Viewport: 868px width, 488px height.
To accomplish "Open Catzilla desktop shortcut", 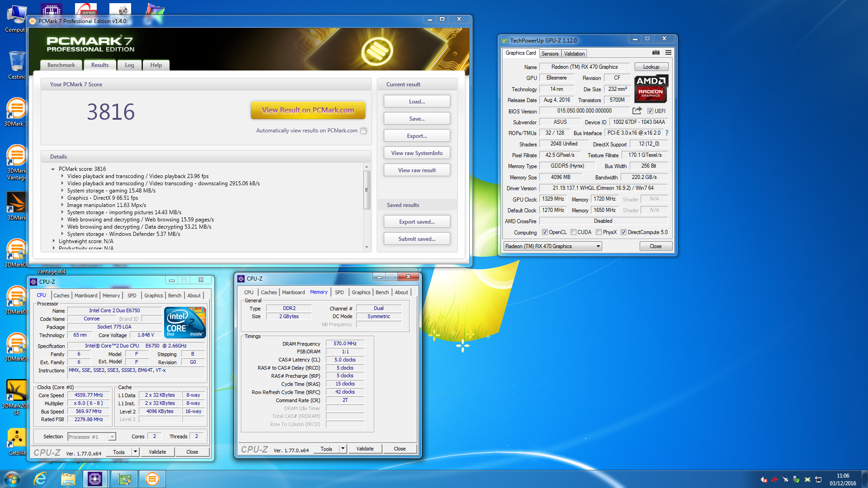I will (x=16, y=441).
